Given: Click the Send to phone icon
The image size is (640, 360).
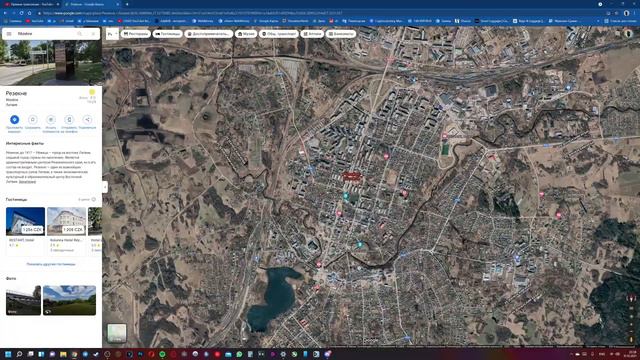Looking at the screenshot, I should coord(69,120).
